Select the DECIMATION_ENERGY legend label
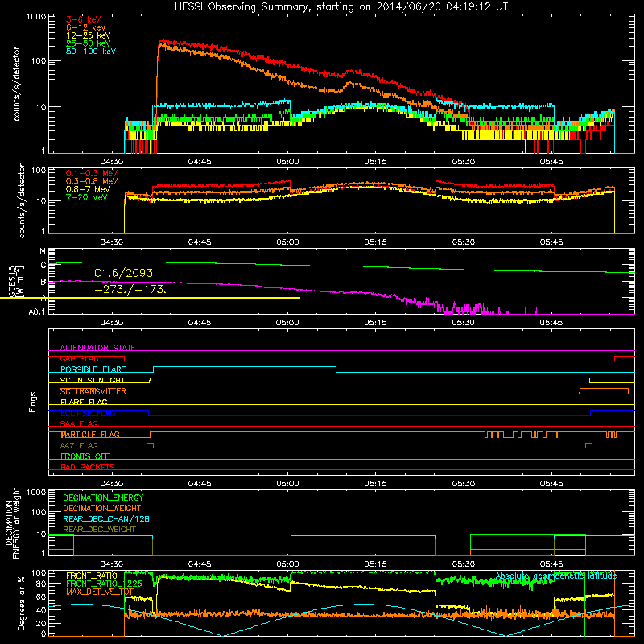Screen dimensions: 644x644 click(103, 497)
